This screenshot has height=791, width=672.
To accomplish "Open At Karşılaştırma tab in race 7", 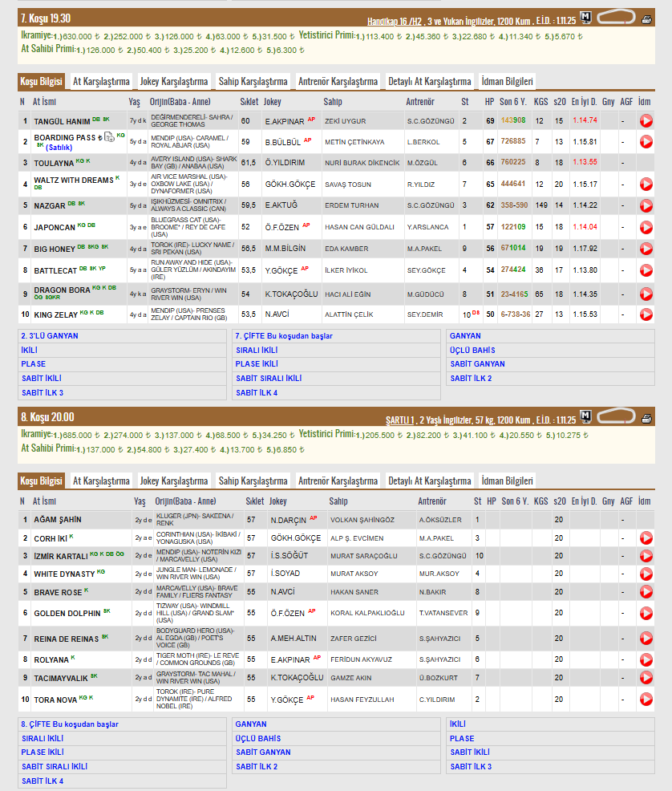I will (x=101, y=81).
